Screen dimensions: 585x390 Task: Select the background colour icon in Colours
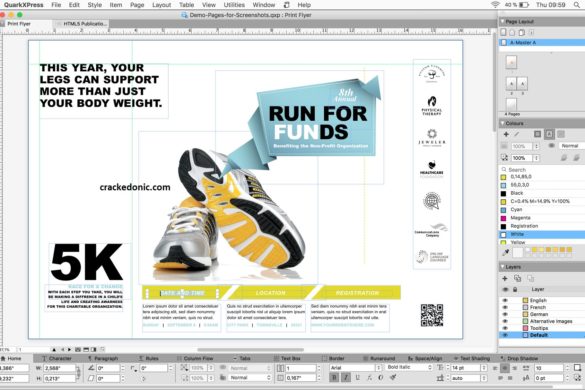pos(561,134)
